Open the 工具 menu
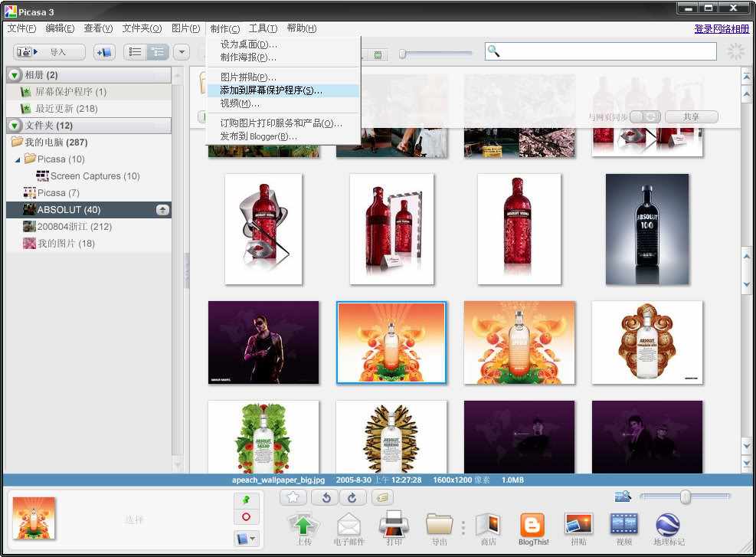 (x=262, y=28)
